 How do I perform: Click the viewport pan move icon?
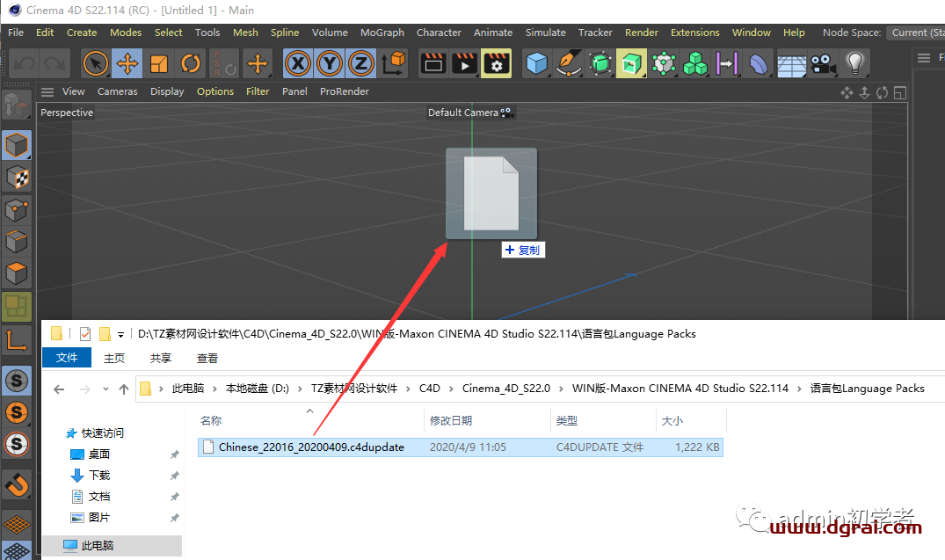[x=847, y=93]
